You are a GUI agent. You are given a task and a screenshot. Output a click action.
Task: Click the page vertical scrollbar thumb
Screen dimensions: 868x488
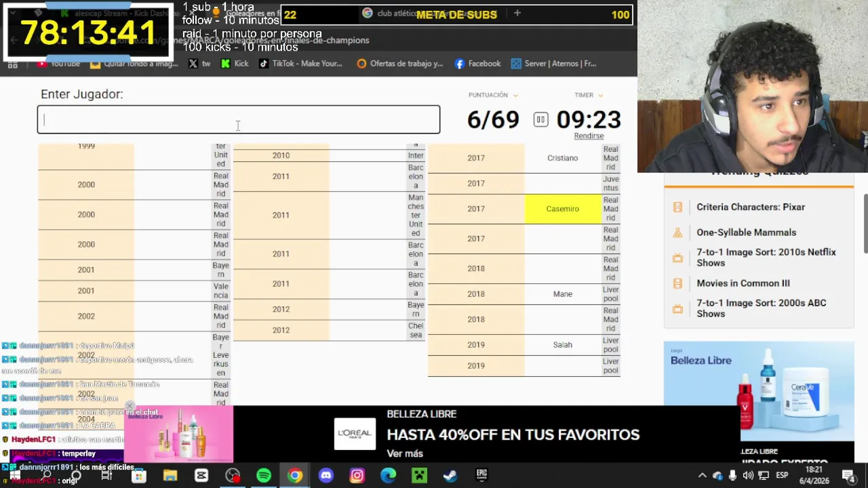click(x=865, y=222)
